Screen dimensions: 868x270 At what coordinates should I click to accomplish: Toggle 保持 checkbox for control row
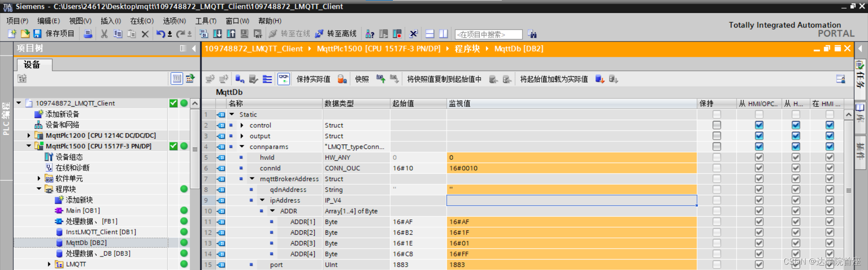pyautogui.click(x=717, y=125)
